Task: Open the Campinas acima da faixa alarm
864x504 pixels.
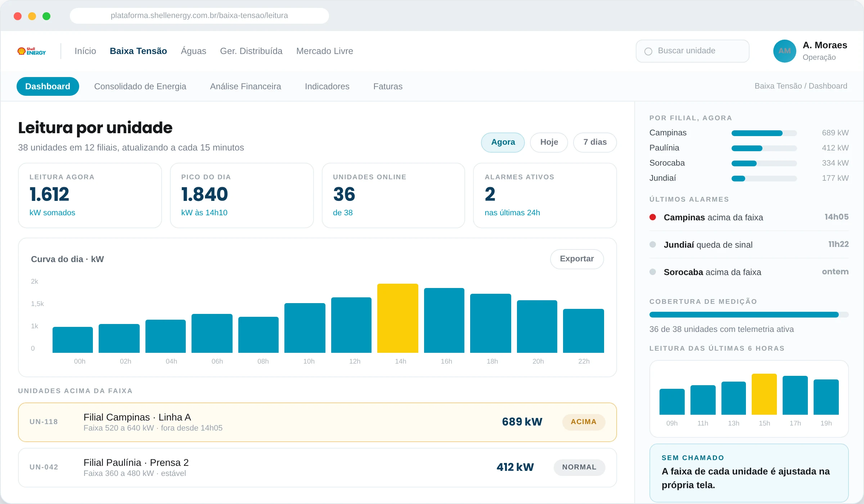Action: (749, 217)
